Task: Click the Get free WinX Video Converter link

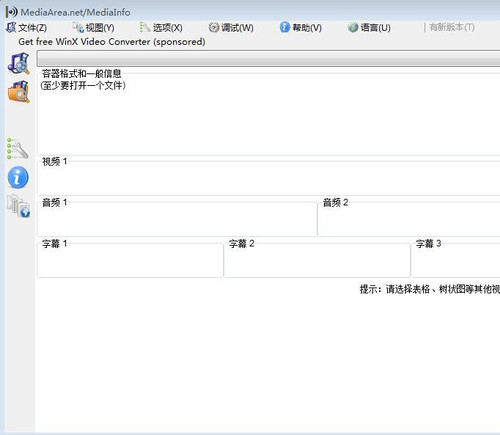Action: pyautogui.click(x=112, y=42)
